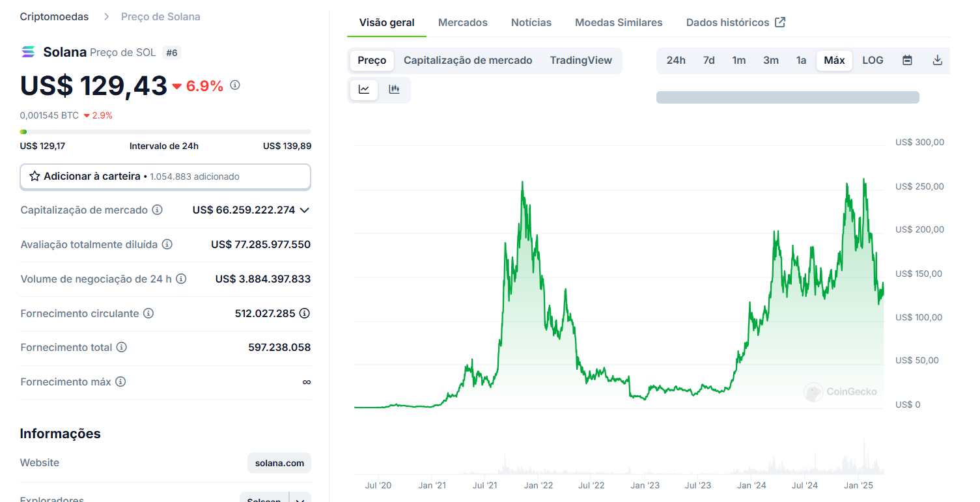The height and width of the screenshot is (502, 980).
Task: Click external link icon on Dados históricos
Action: coord(780,22)
